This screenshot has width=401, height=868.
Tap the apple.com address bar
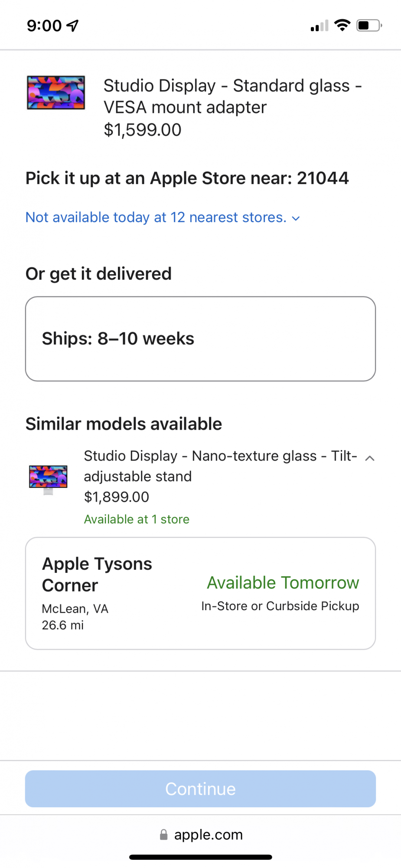pyautogui.click(x=208, y=835)
